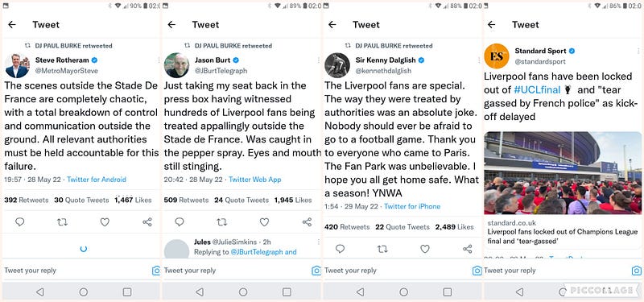Viewport: 644px width, 302px height.
Task: Open Twitter for Android source link
Action: click(97, 180)
